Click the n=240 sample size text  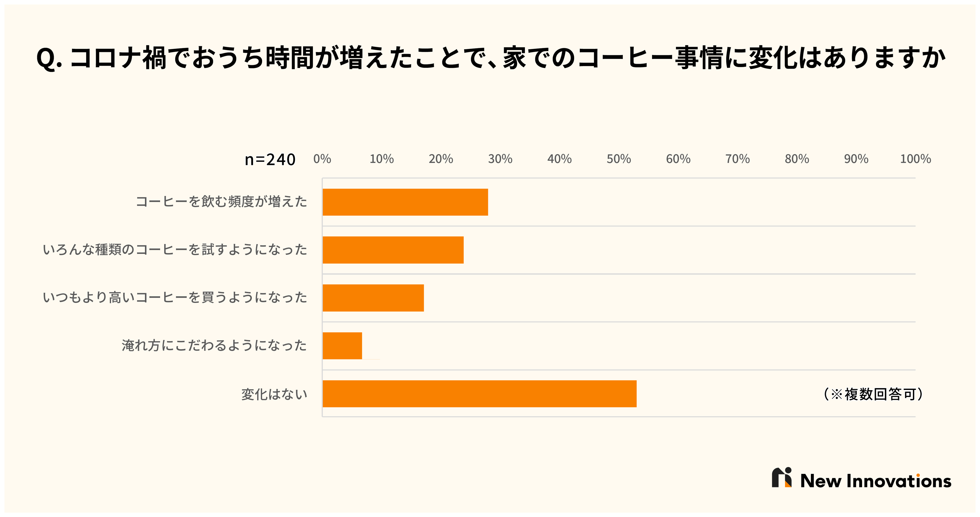[x=270, y=159]
